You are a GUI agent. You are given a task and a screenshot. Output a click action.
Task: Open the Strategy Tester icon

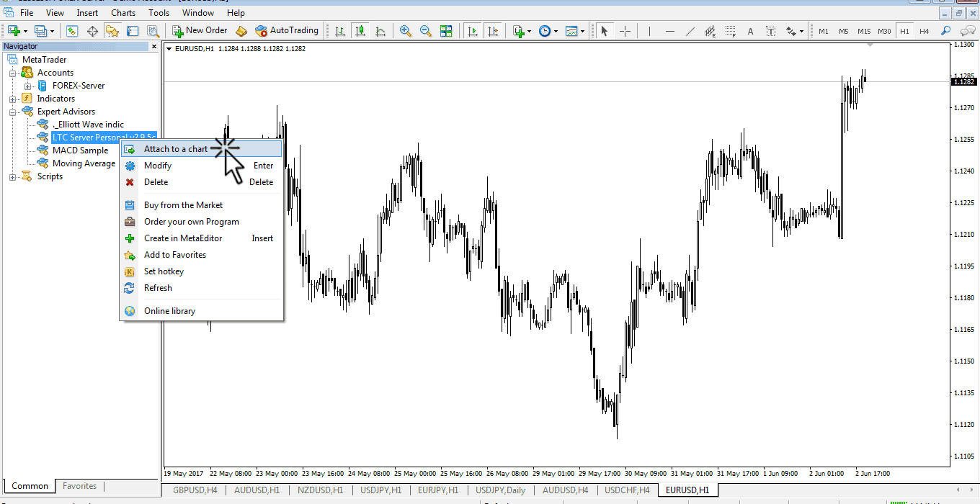click(153, 31)
